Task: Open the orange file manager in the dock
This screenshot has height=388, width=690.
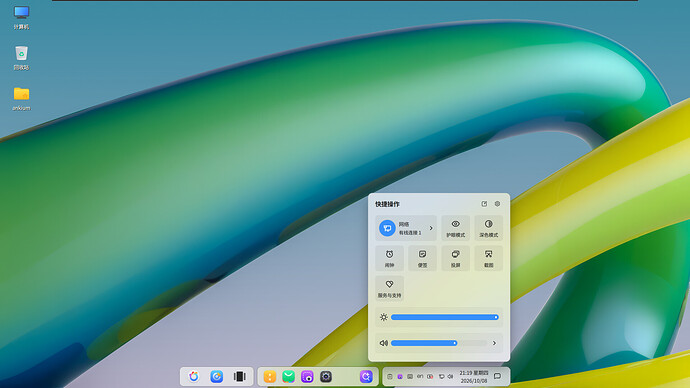Action: 270,377
